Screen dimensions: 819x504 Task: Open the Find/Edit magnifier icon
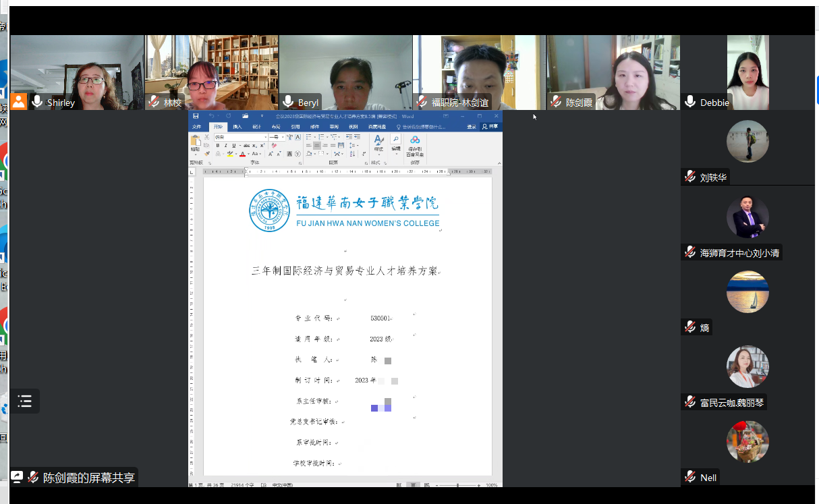click(396, 139)
